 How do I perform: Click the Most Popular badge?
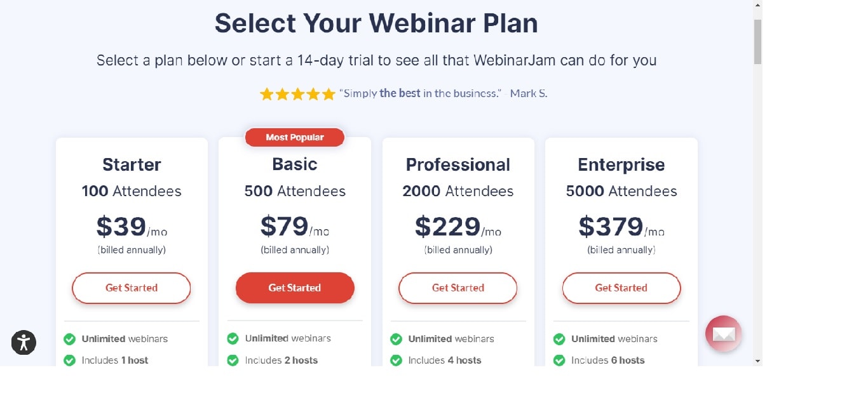coord(295,137)
